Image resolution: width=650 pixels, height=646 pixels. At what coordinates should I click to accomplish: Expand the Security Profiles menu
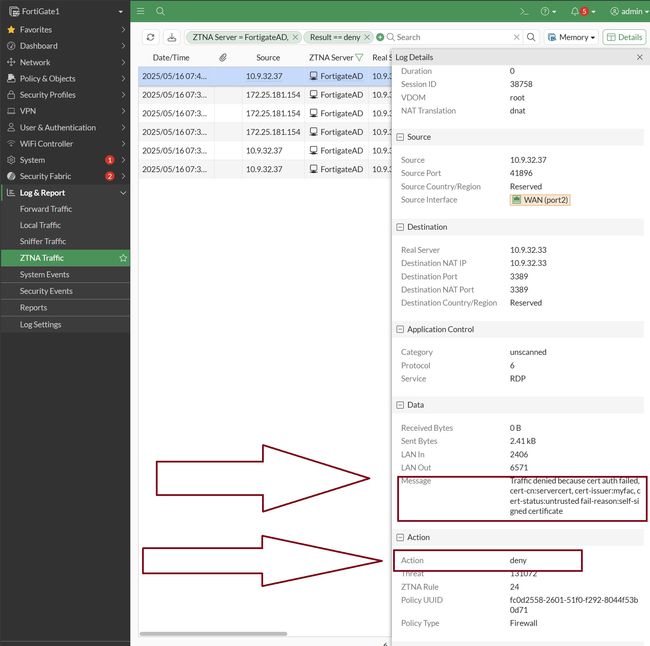coord(65,95)
